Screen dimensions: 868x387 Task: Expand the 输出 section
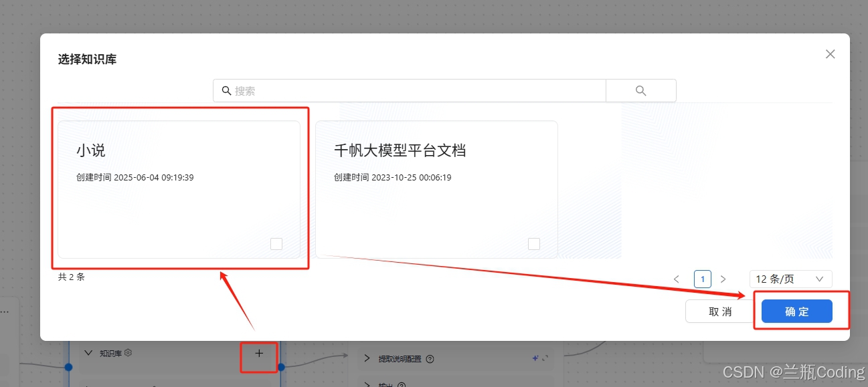click(x=367, y=384)
